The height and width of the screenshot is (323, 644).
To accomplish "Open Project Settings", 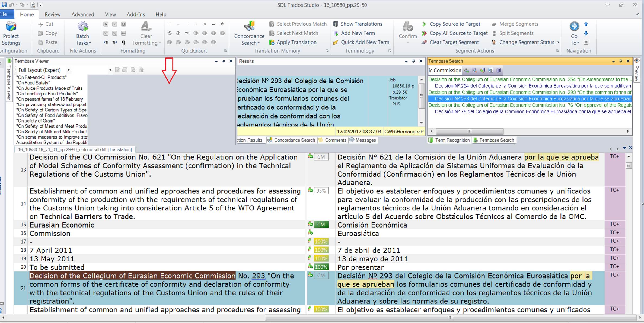I will [x=11, y=33].
